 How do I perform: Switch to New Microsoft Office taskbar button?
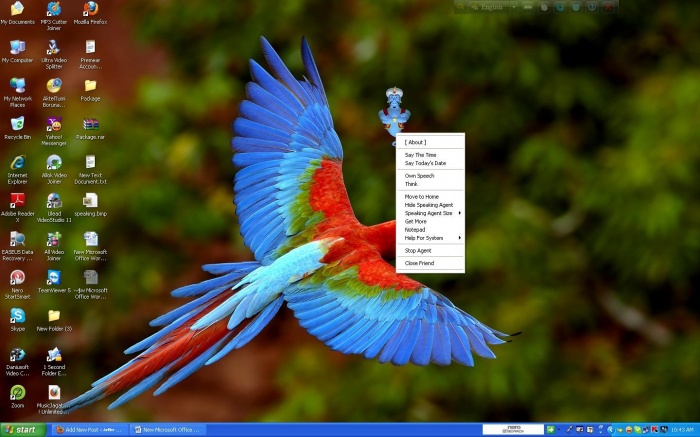point(168,430)
